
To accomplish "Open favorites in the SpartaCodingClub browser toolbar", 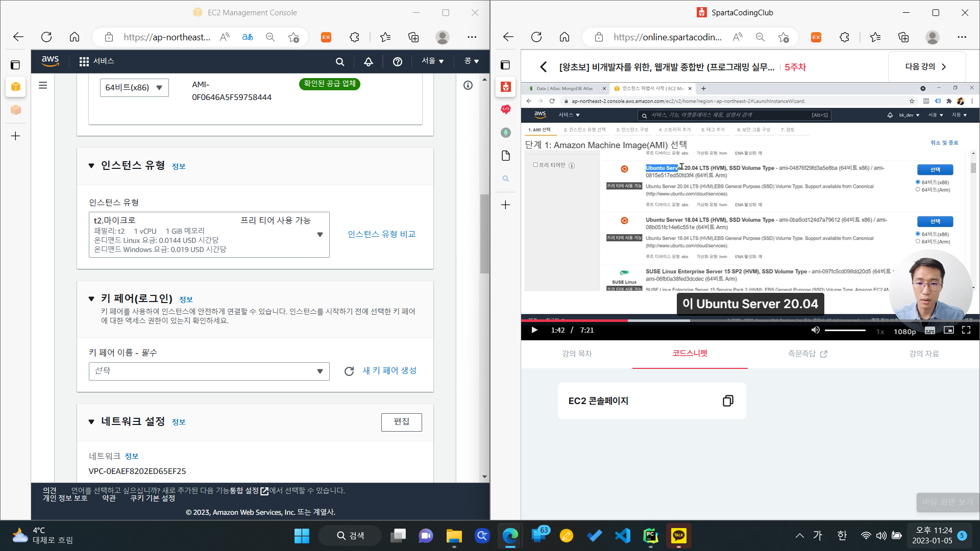I will point(875,37).
